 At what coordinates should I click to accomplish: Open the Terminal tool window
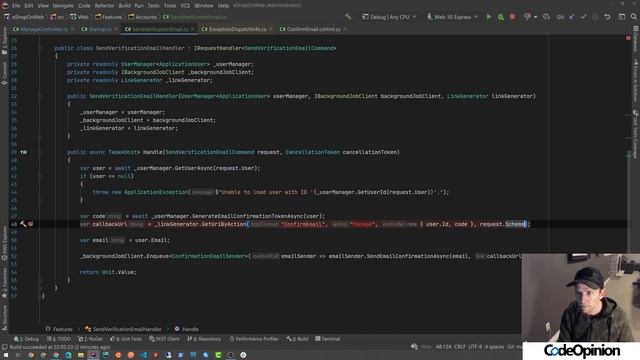328,339
